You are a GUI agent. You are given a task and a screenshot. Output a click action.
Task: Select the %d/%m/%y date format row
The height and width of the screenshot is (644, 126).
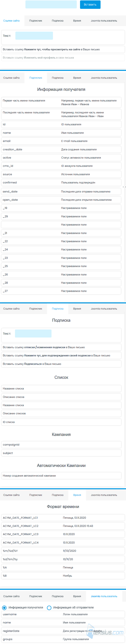click(x=63, y=559)
